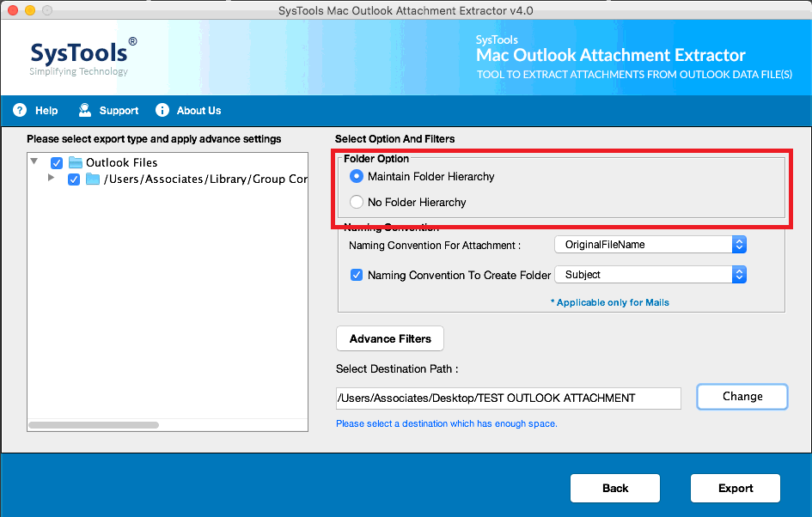Click the yellow minimize window button
812x517 pixels.
click(x=30, y=10)
